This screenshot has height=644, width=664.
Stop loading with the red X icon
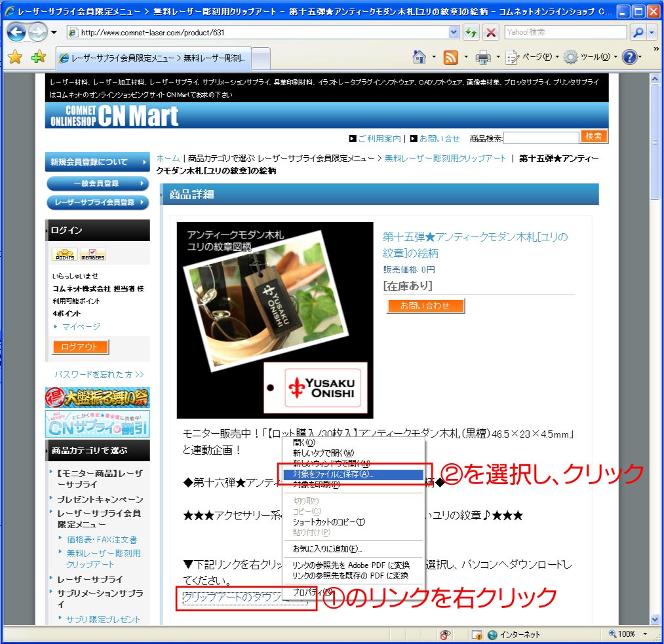click(x=491, y=32)
